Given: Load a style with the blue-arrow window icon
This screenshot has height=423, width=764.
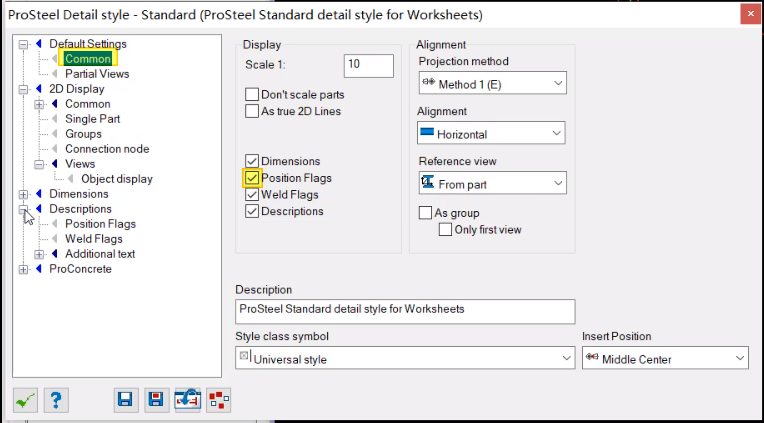Looking at the screenshot, I should click(x=188, y=400).
